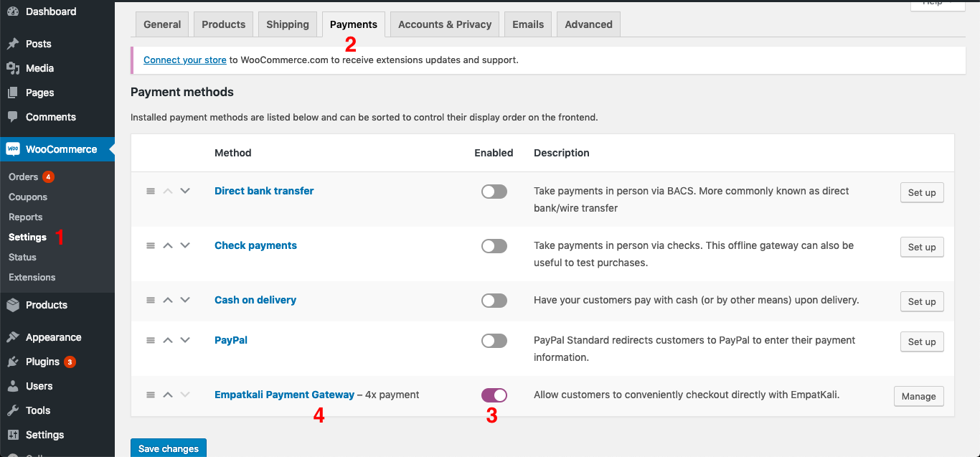Click the Users person icon
Screen dimensions: 980x457
pos(13,386)
